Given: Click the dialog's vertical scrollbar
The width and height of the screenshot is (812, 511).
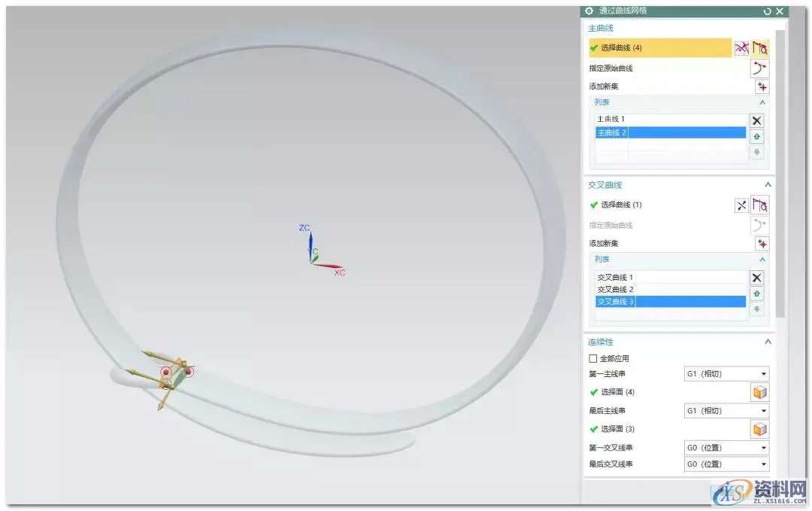Looking at the screenshot, I should [780, 173].
